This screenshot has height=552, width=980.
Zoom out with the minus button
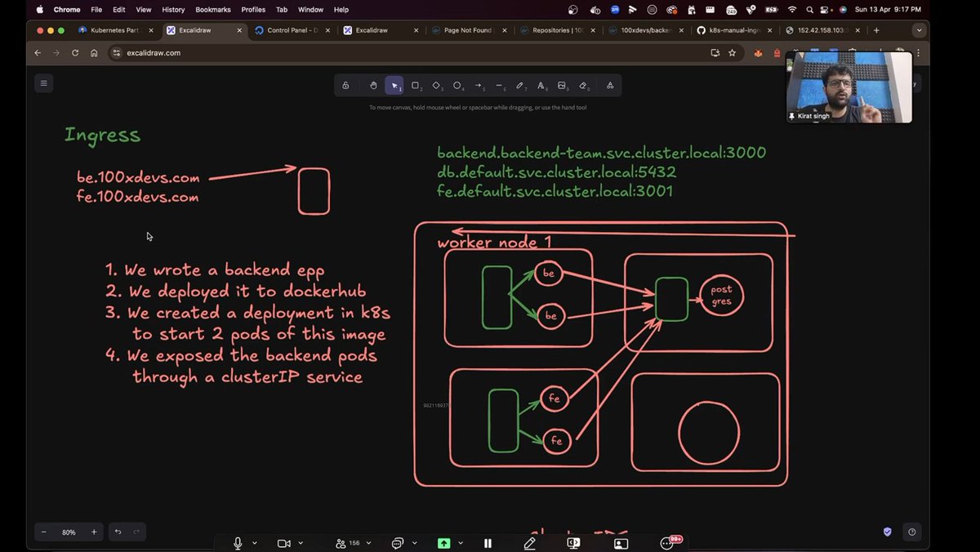coord(44,532)
